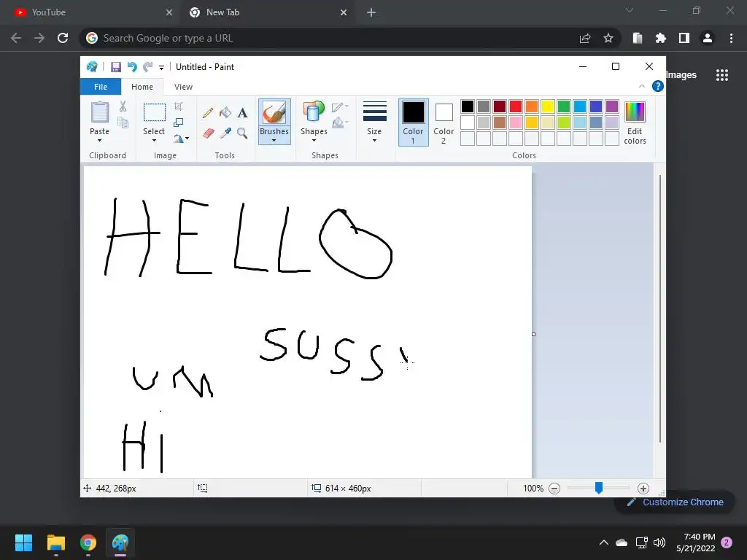Open the Rotate or flip dropdown
Viewport: 747px width, 560px height.
(181, 139)
